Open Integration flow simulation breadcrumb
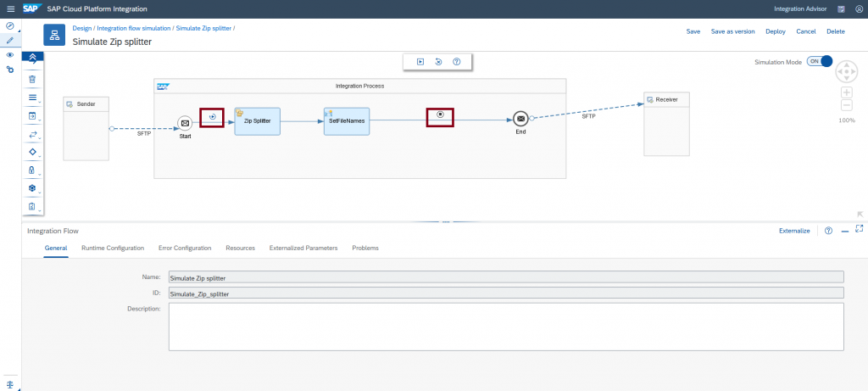This screenshot has width=868, height=391. 133,28
